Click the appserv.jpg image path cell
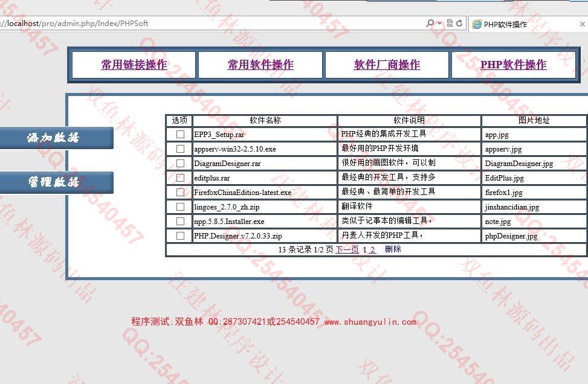The image size is (588, 384). click(x=534, y=149)
